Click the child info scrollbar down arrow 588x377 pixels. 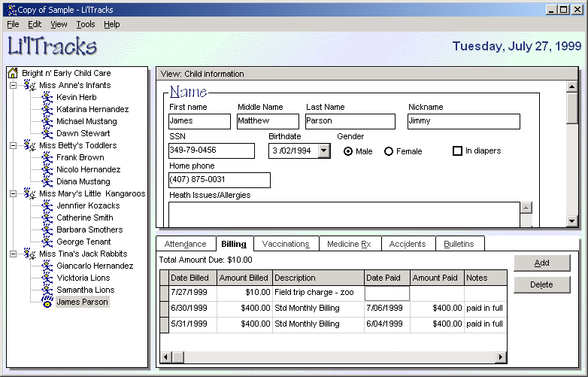(x=571, y=221)
